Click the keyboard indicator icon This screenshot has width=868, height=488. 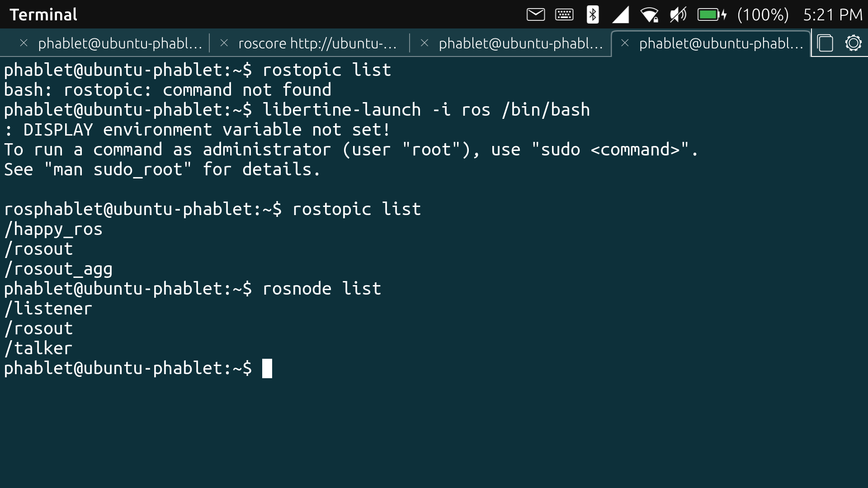point(564,14)
